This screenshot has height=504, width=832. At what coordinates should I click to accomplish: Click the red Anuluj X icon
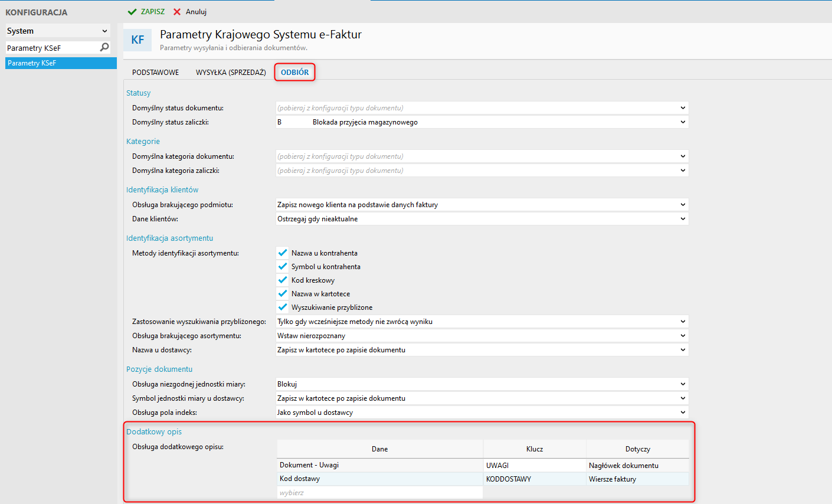[177, 12]
